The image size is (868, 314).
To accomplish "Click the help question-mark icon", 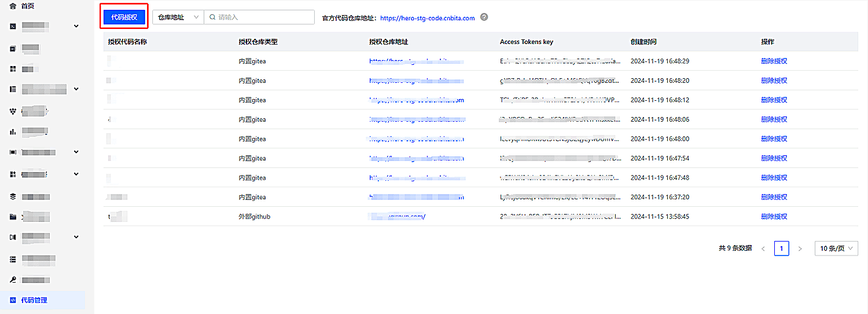I will 484,17.
